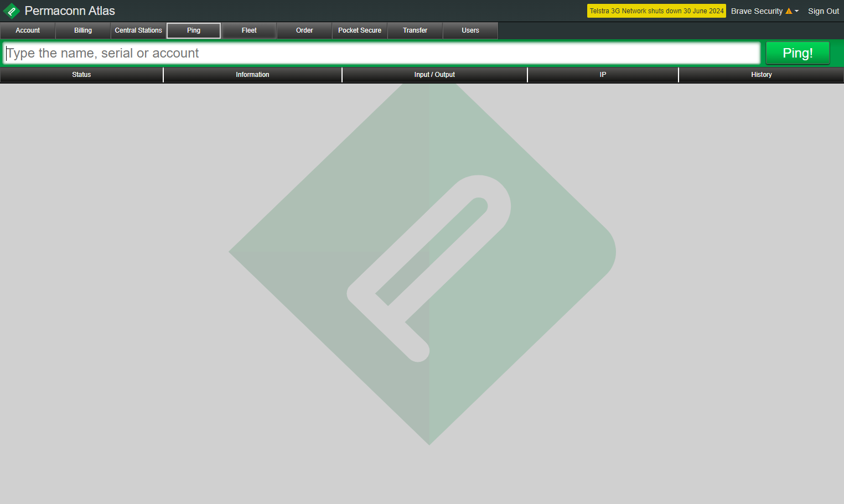The height and width of the screenshot is (504, 844).
Task: Open the Users tab
Action: pyautogui.click(x=470, y=30)
